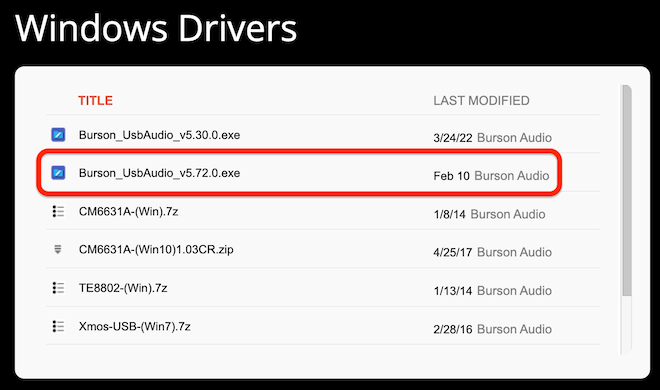Click the exe icon for Burson_UsbAudio_v5.72.0
The image size is (660, 390).
pos(58,172)
